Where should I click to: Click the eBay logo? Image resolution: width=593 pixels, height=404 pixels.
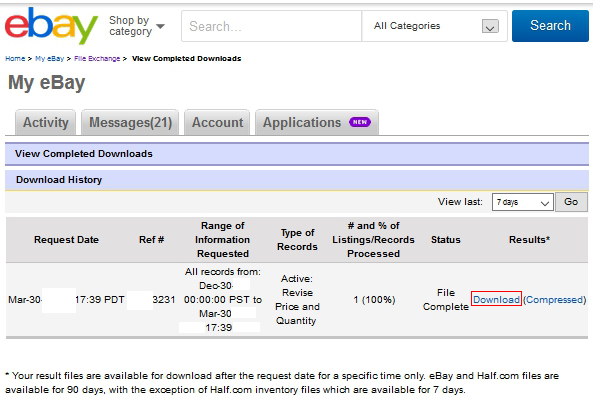point(51,26)
